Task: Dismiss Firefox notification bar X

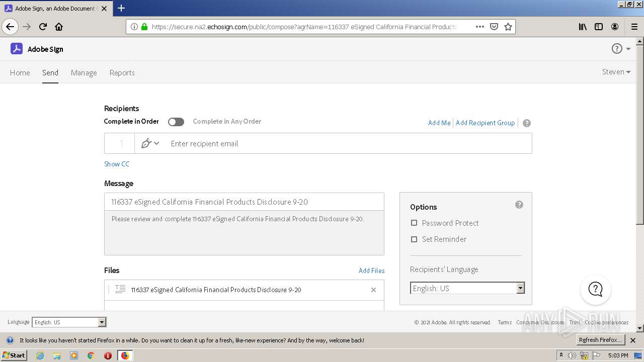Action: click(633, 340)
